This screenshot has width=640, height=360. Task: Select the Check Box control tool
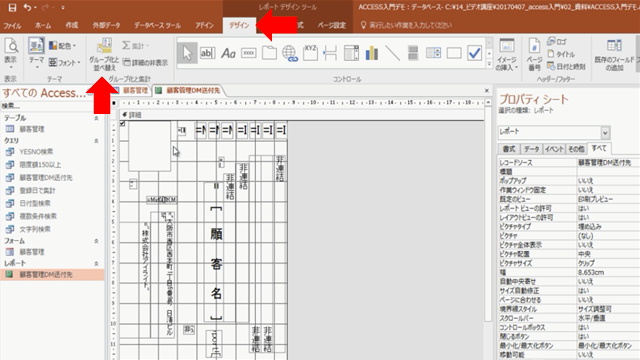[x=474, y=53]
